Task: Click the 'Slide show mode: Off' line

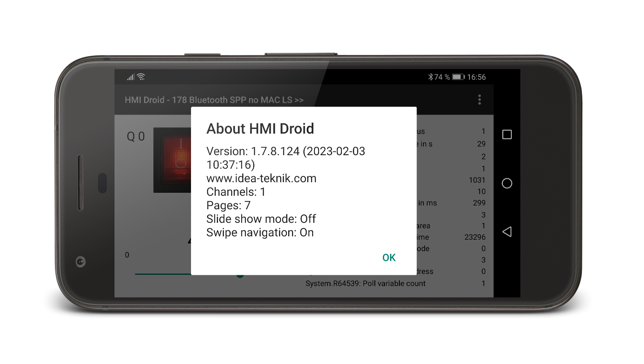Action: (261, 219)
